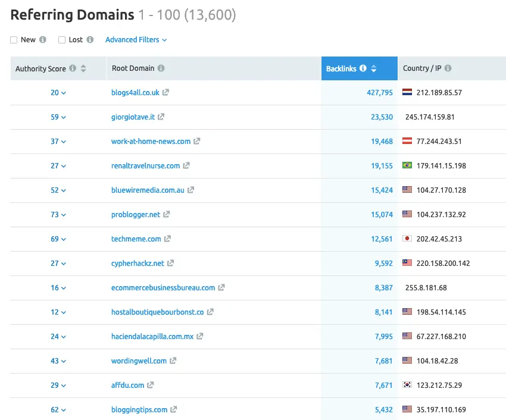Open 7,671 backlinks count link

[x=384, y=385]
